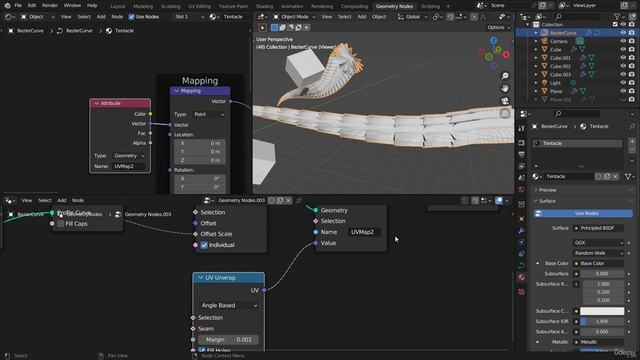The height and width of the screenshot is (360, 640).
Task: Open the Slot 1 dropdown
Action: coord(189,17)
